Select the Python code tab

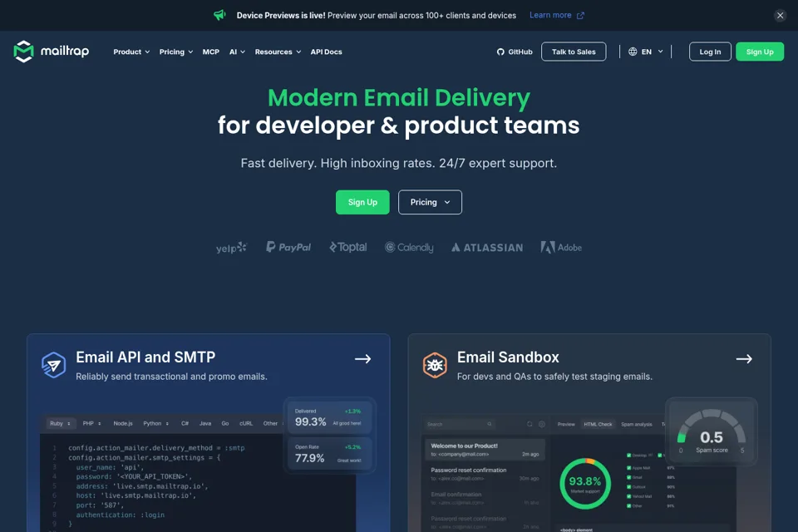tap(155, 424)
